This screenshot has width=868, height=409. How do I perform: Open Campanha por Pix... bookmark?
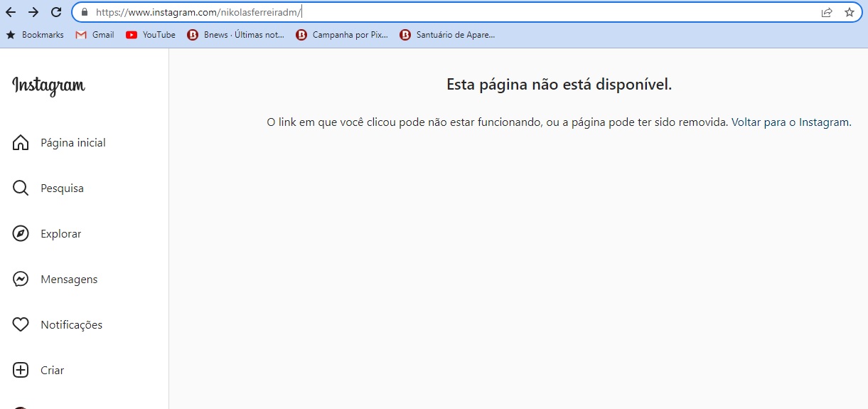click(350, 34)
